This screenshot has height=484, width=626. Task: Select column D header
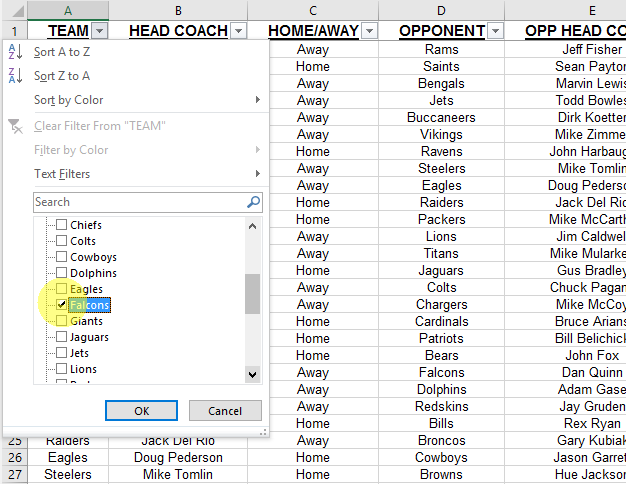pos(441,11)
